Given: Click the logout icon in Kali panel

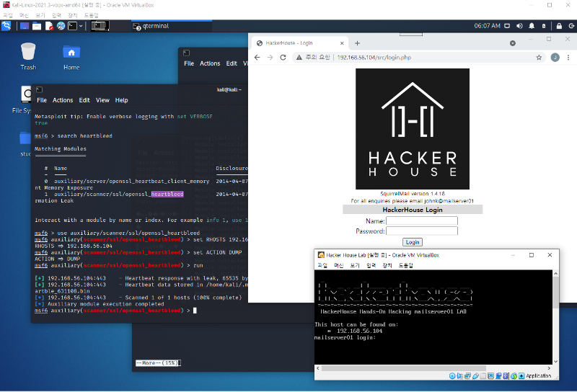Looking at the screenshot, I should pos(571,26).
